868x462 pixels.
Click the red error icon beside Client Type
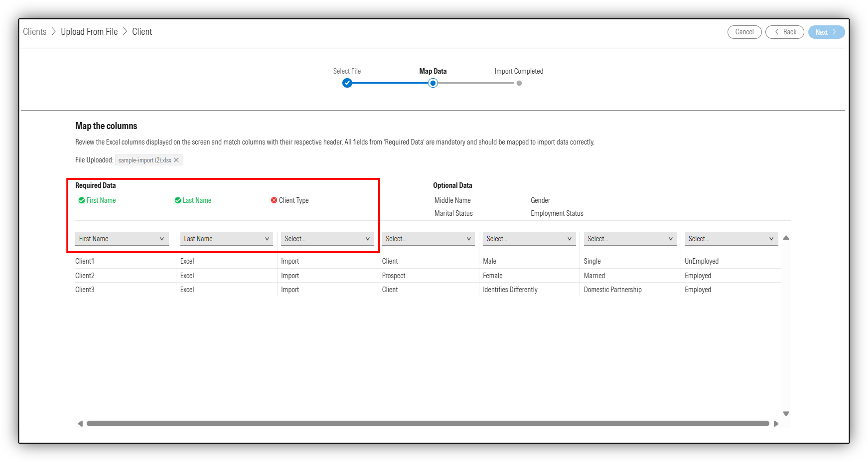pos(274,200)
